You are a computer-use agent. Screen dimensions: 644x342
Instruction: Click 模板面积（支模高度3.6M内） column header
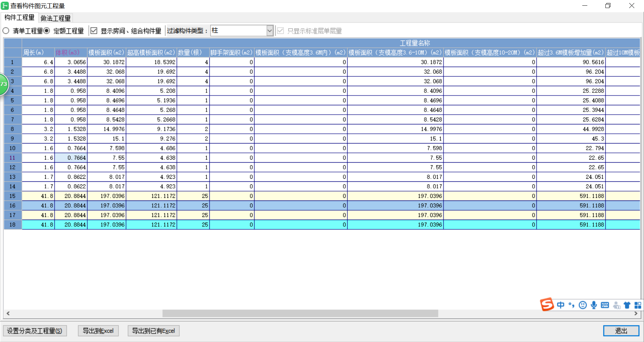coord(301,53)
